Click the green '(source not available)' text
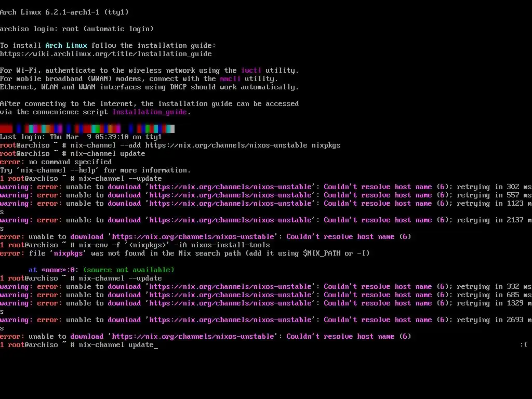This screenshot has width=532, height=399. click(129, 270)
